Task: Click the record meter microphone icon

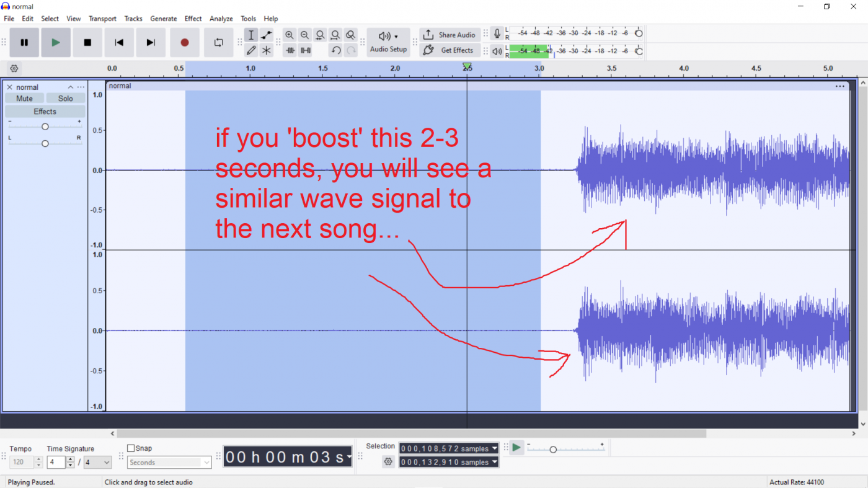Action: [x=497, y=34]
